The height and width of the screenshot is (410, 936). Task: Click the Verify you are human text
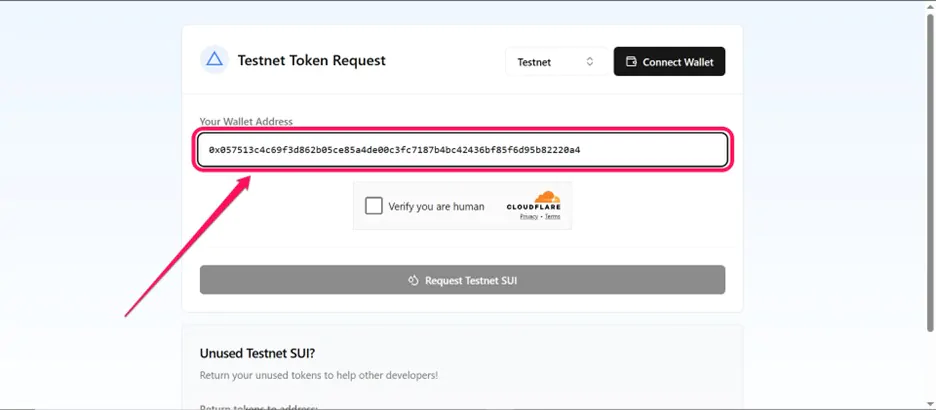pos(436,206)
